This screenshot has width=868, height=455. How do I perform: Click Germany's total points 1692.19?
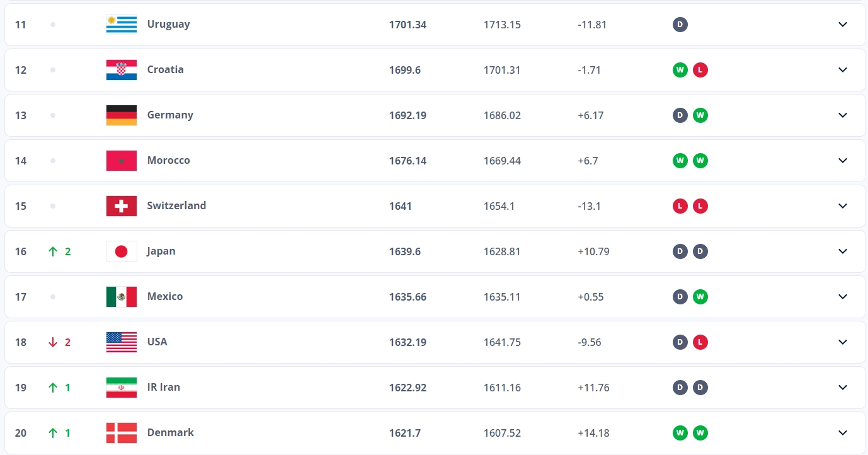tap(408, 115)
